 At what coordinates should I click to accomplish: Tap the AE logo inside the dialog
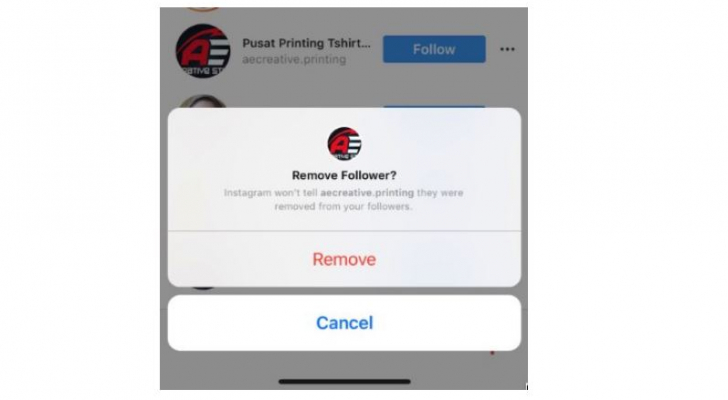(x=344, y=144)
